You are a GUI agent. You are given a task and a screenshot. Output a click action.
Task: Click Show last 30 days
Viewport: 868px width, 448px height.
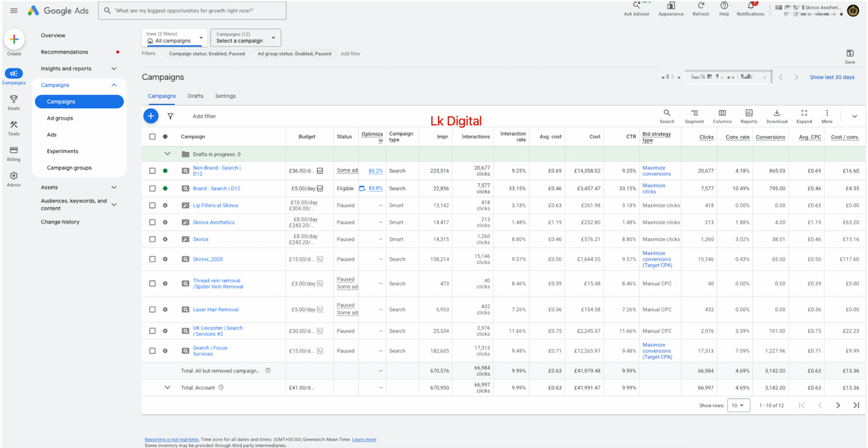(x=832, y=77)
